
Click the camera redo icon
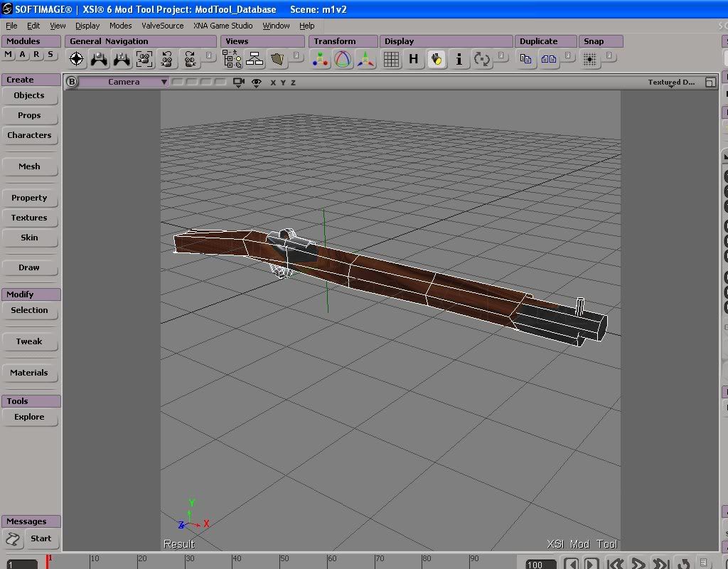[x=189, y=59]
